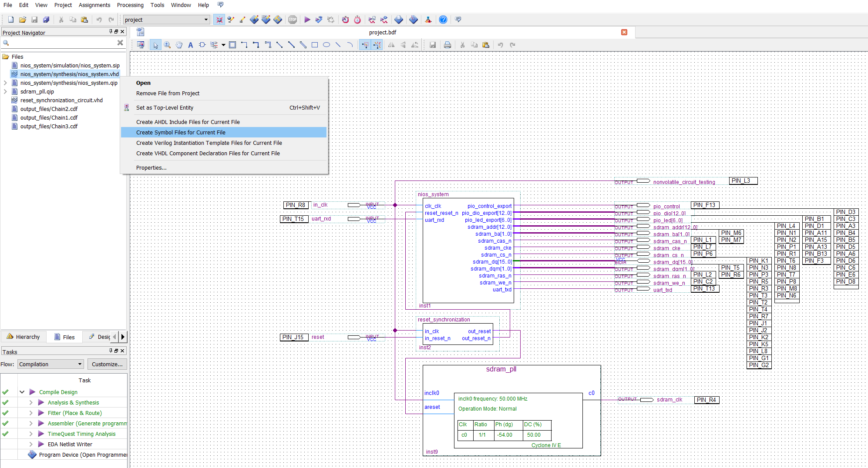Screen dimensions: 868x468
Task: Close the Tasks panel
Action: pyautogui.click(x=122, y=351)
